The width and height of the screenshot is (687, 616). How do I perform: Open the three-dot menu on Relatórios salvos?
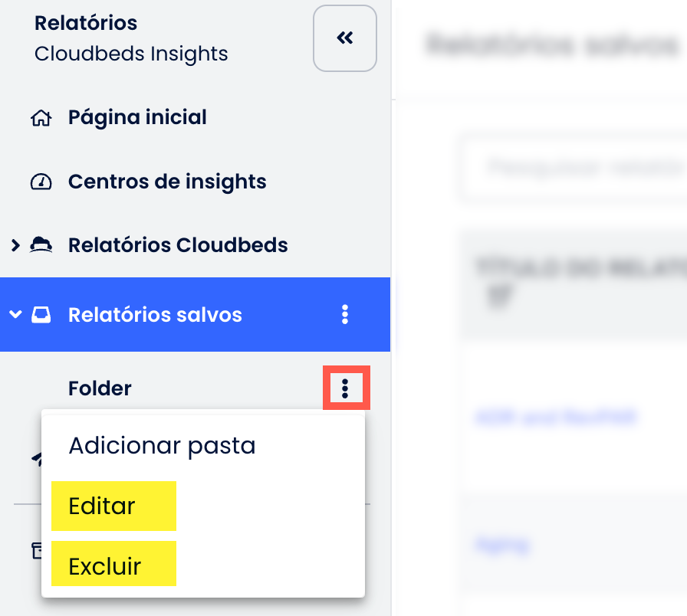(345, 314)
